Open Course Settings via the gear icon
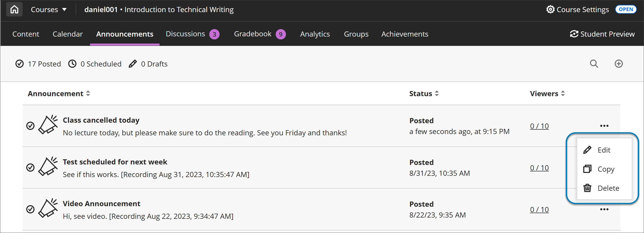The image size is (644, 233). (551, 9)
